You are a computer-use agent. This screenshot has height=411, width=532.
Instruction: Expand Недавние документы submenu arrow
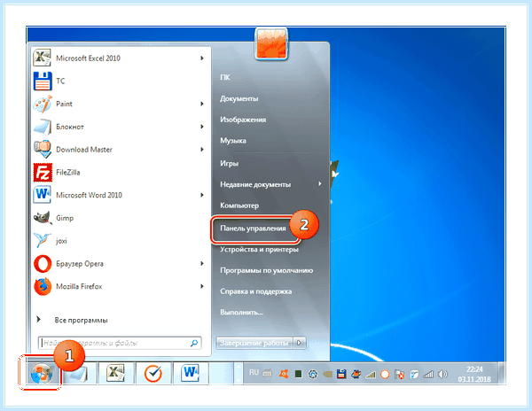coord(319,183)
